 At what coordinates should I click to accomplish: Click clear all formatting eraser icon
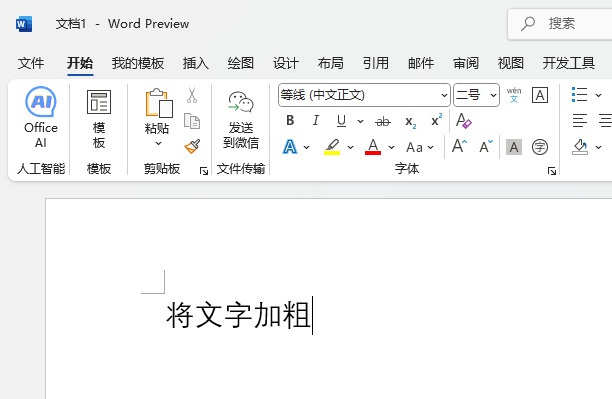click(x=463, y=121)
